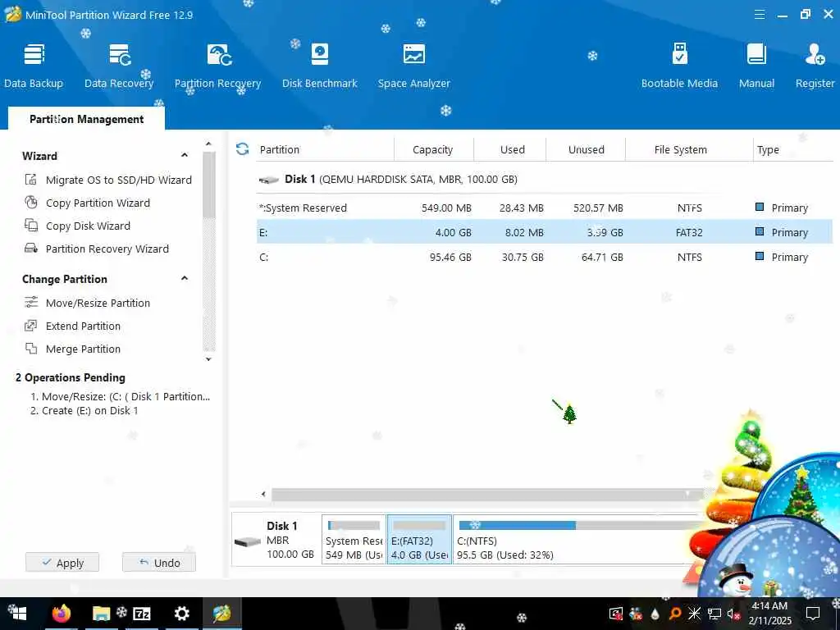The width and height of the screenshot is (840, 630).
Task: Start Copy Partition Wizard
Action: click(87, 203)
